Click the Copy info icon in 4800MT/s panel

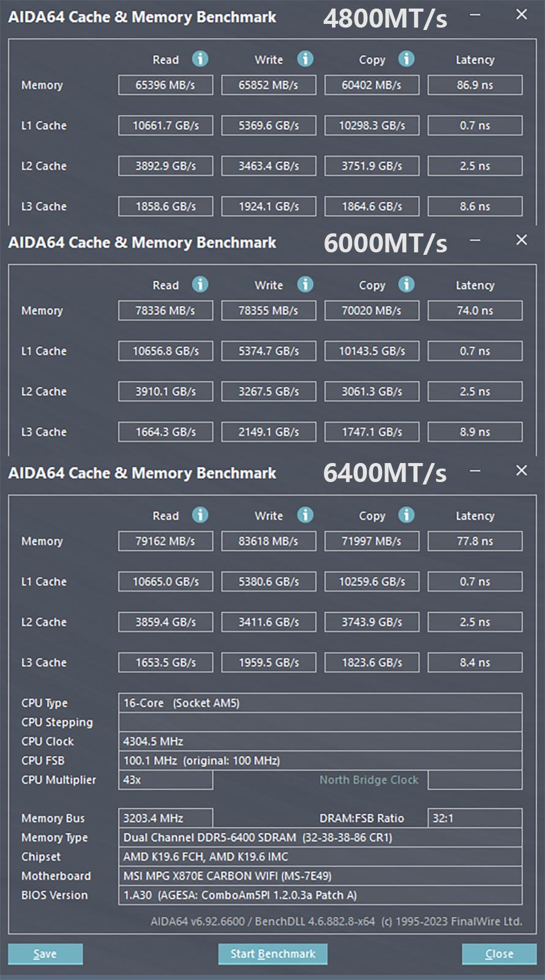[407, 59]
